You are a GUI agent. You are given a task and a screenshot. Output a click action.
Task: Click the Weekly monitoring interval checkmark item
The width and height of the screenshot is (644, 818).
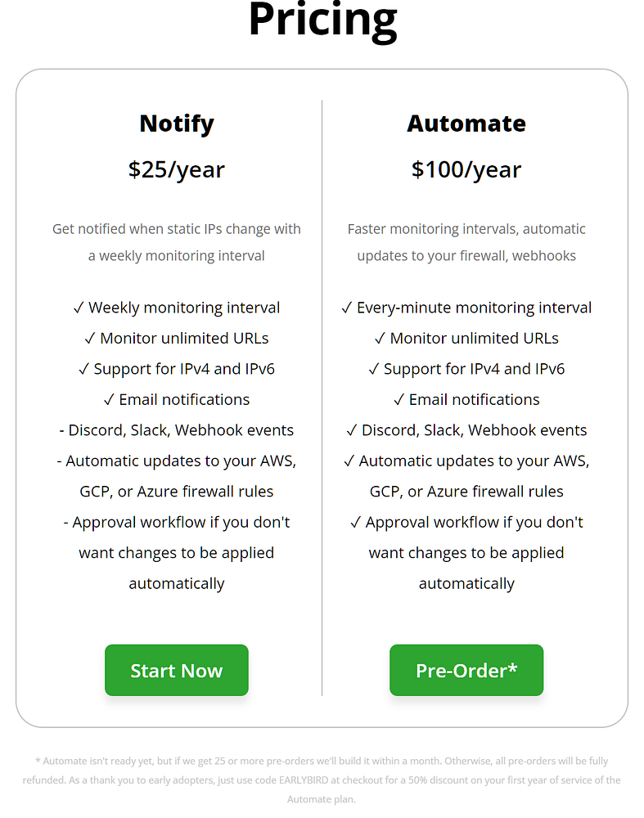pos(177,308)
